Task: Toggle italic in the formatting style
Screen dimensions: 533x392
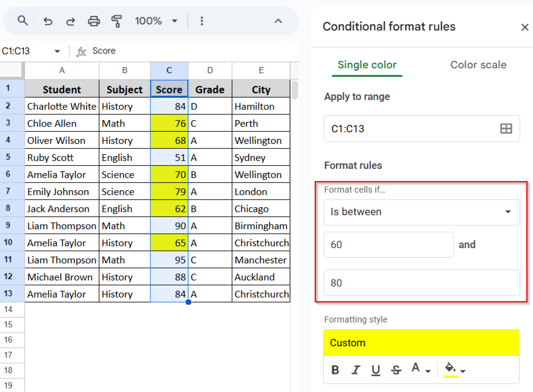Action: pyautogui.click(x=356, y=370)
